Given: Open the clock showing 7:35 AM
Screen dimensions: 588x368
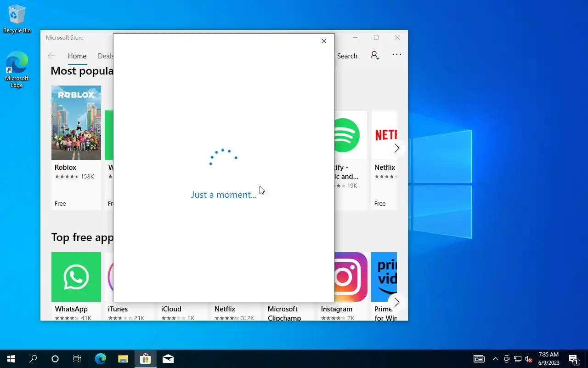Looking at the screenshot, I should click(x=548, y=359).
